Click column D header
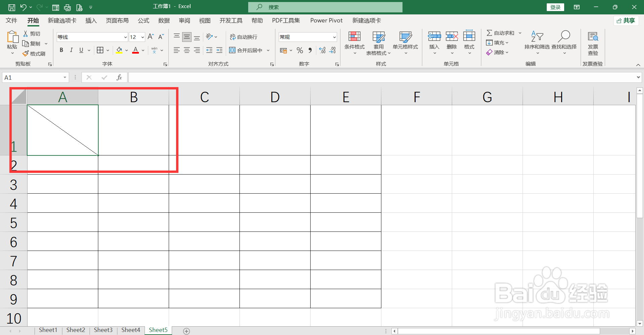Viewport: 644px width, 335px height. click(275, 97)
